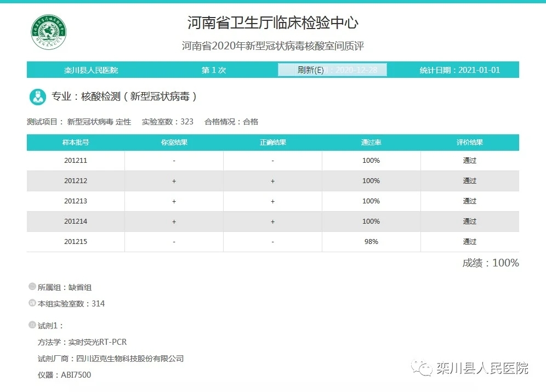
Task: Click the gray icon before 试剂1
Action: (32, 325)
